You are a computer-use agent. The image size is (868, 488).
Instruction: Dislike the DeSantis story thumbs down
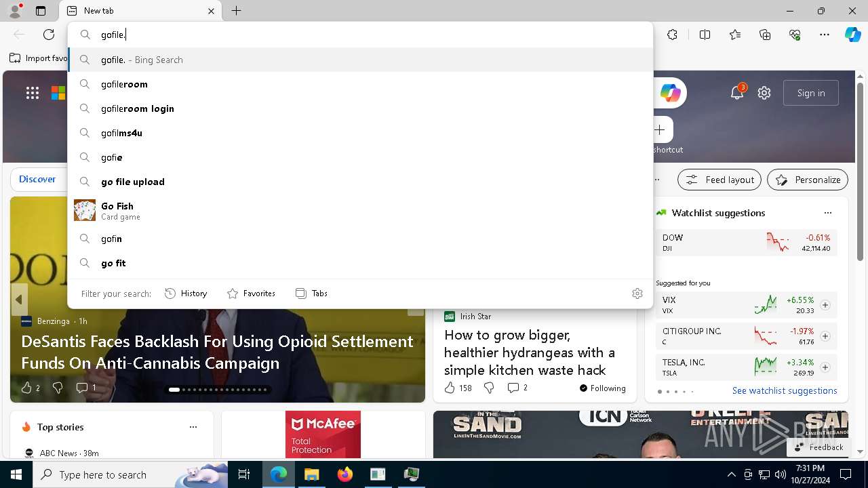pyautogui.click(x=58, y=388)
